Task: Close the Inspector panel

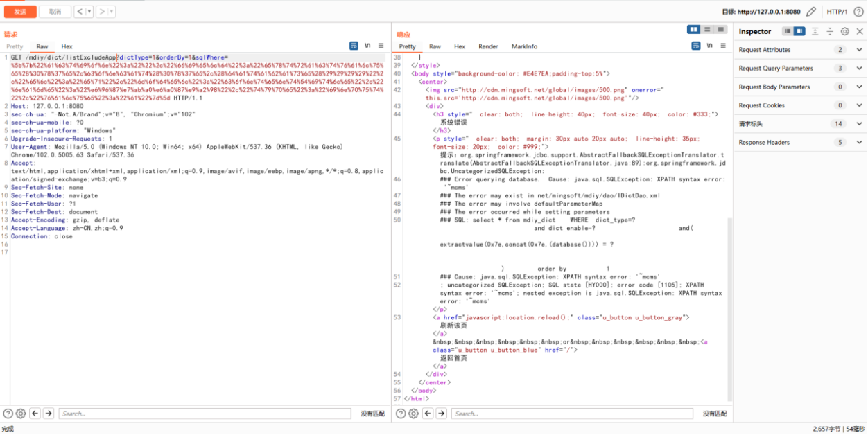Action: point(860,31)
